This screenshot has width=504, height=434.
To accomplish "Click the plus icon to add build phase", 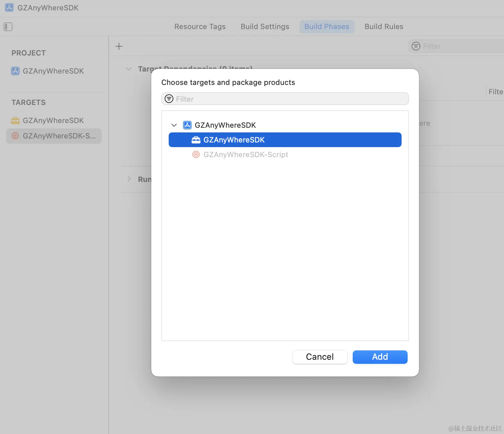I will tap(119, 46).
